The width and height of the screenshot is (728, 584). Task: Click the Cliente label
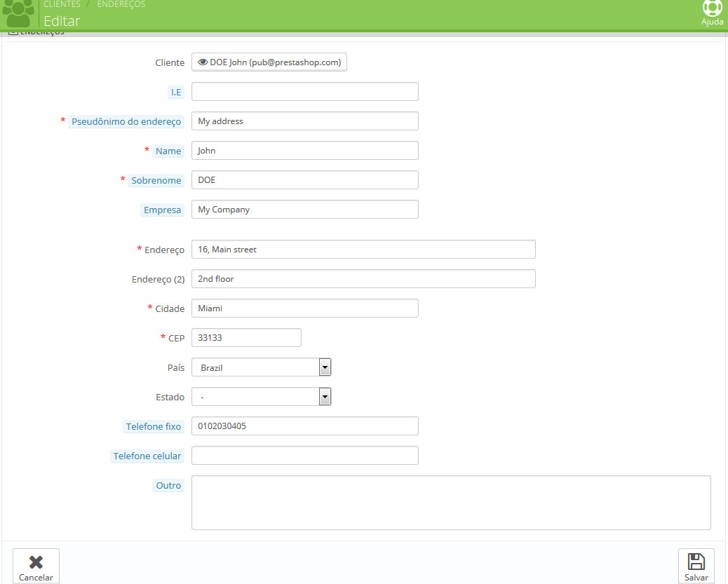[170, 62]
